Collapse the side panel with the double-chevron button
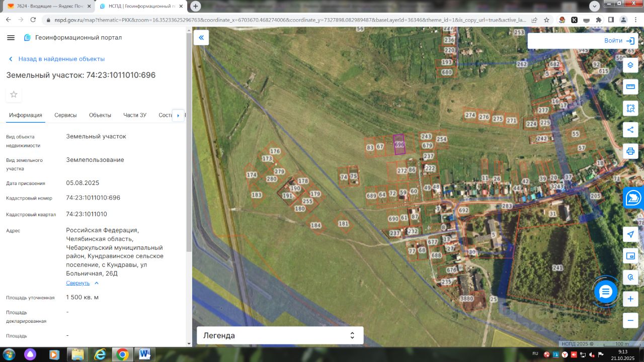This screenshot has width=644, height=362. coord(201,38)
